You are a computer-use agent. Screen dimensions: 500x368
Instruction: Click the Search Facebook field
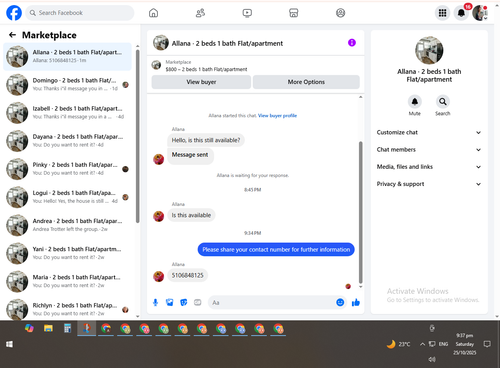(80, 13)
